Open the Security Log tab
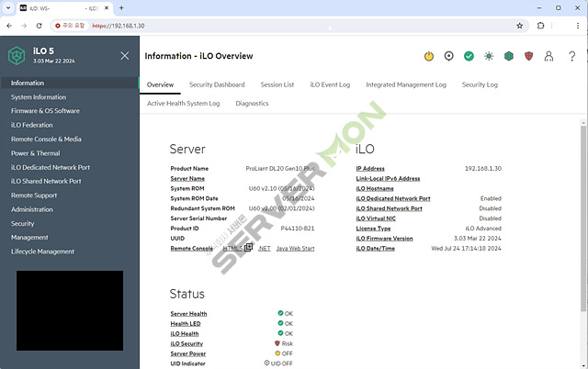Screen dimensions: 588x369 [x=480, y=84]
